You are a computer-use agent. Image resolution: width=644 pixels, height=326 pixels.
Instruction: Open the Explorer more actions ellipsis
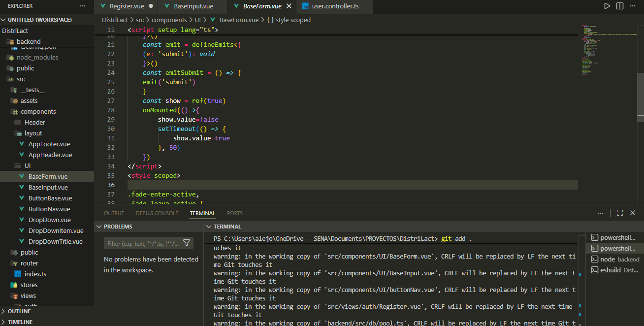click(82, 6)
